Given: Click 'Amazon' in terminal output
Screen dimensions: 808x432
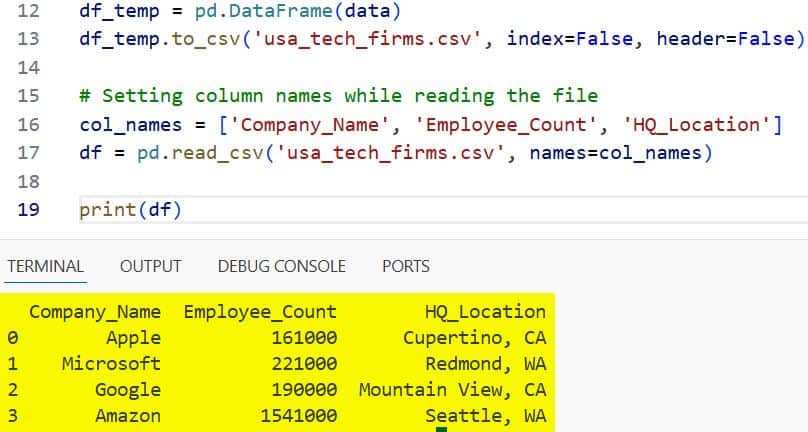Looking at the screenshot, I should (128, 416).
